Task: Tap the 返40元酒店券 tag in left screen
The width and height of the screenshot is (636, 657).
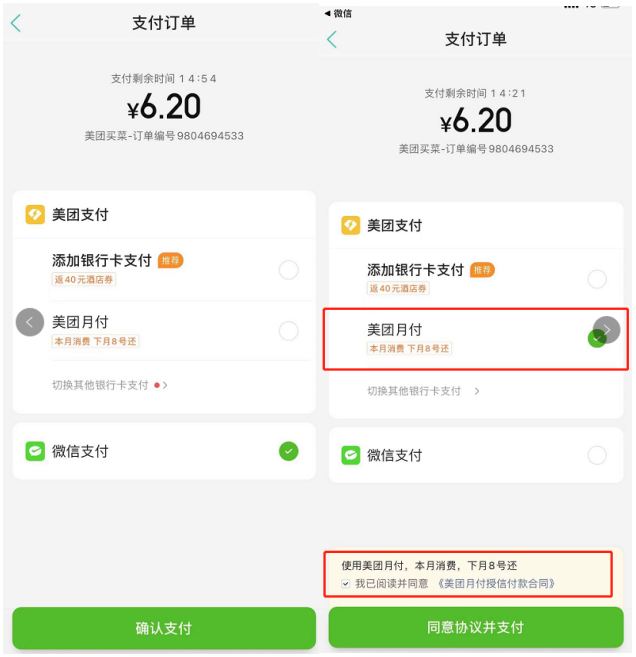Action: pyautogui.click(x=84, y=279)
